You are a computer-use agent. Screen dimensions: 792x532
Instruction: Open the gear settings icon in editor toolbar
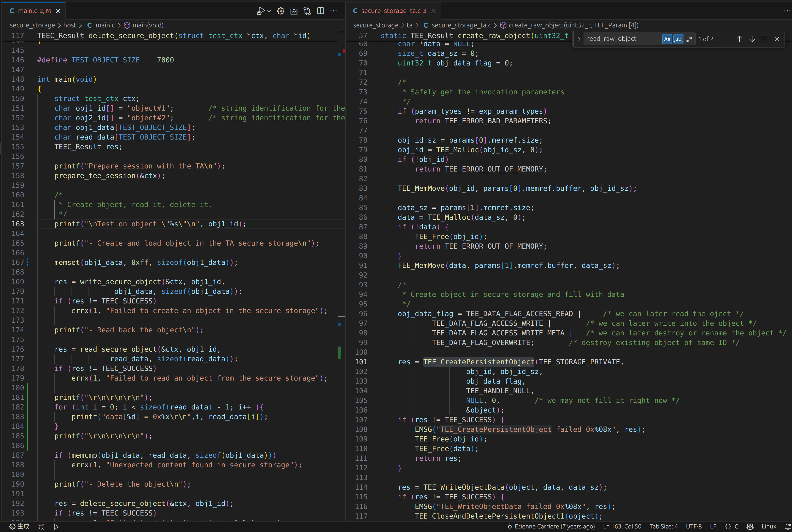(x=280, y=11)
